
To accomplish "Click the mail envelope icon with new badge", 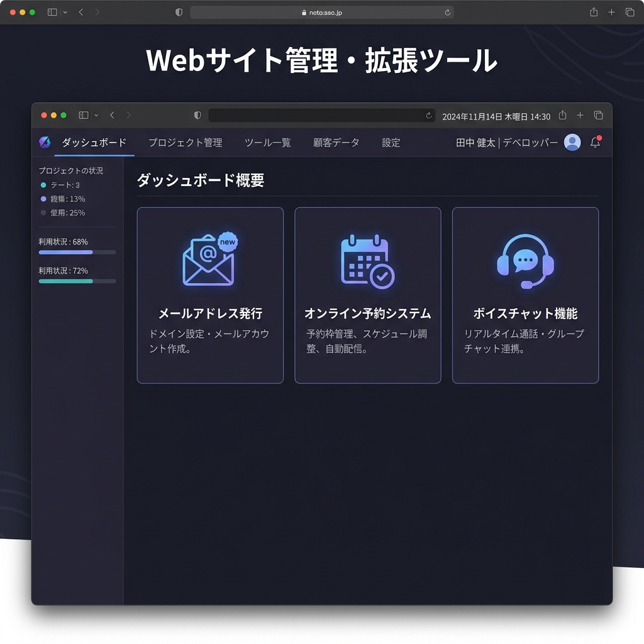I will pyautogui.click(x=210, y=258).
